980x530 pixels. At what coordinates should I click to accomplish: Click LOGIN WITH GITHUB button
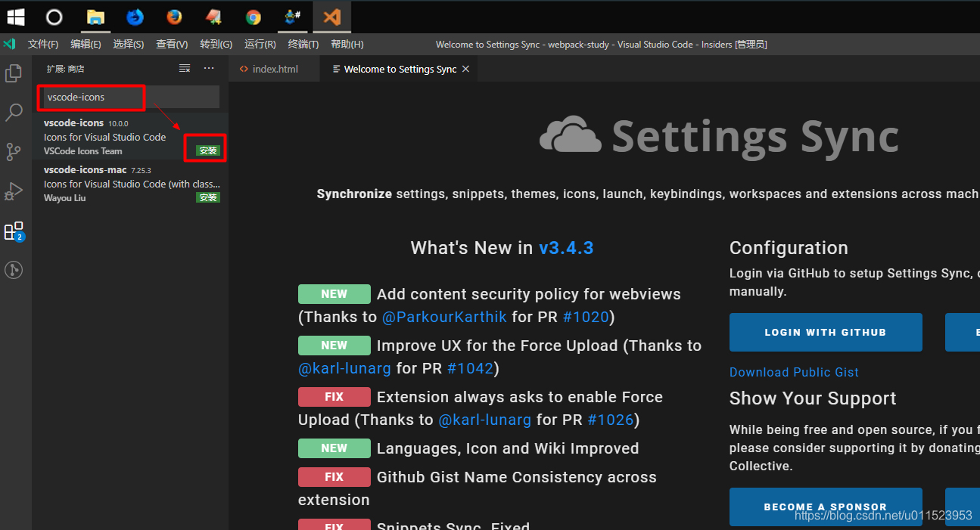coord(826,332)
